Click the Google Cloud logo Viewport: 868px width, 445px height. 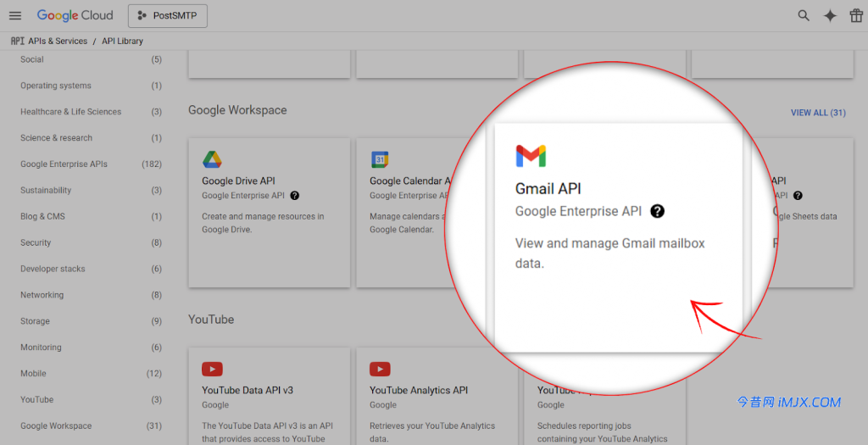pyautogui.click(x=75, y=15)
